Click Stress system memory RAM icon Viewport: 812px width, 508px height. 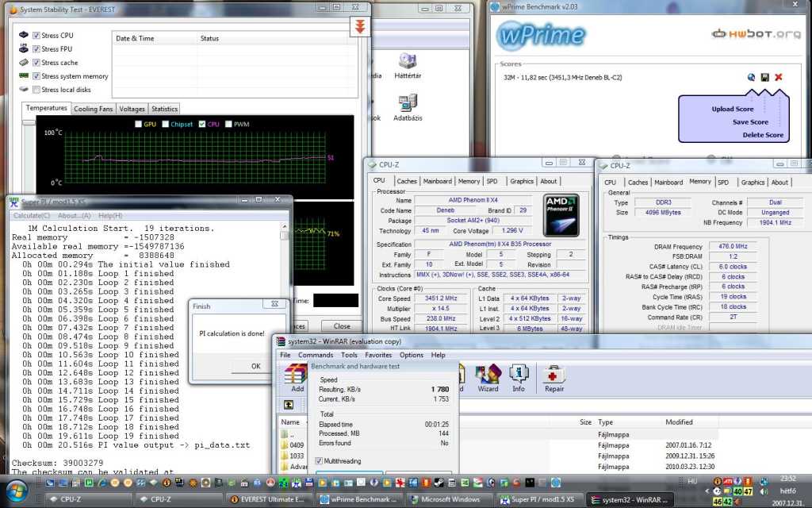pyautogui.click(x=24, y=75)
